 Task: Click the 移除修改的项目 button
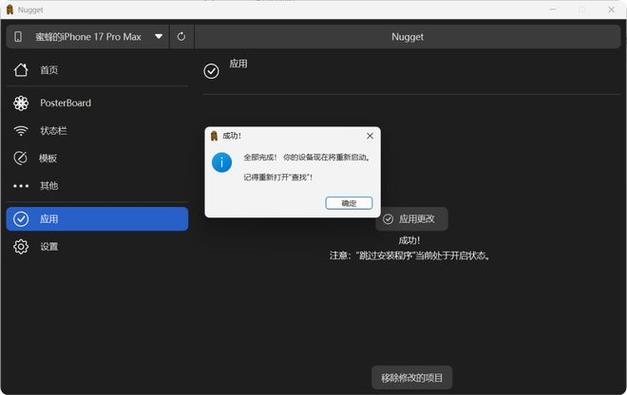point(412,377)
